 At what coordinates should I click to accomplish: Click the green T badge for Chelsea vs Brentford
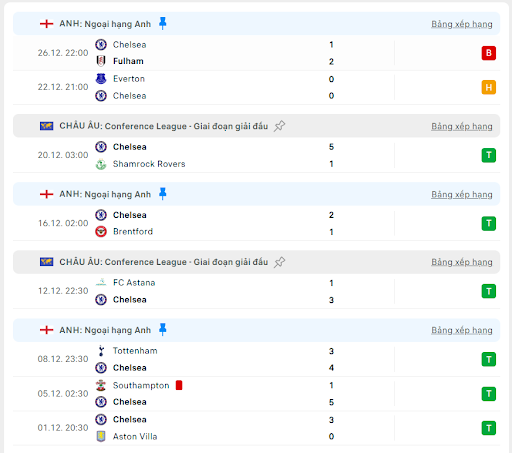[x=489, y=223]
